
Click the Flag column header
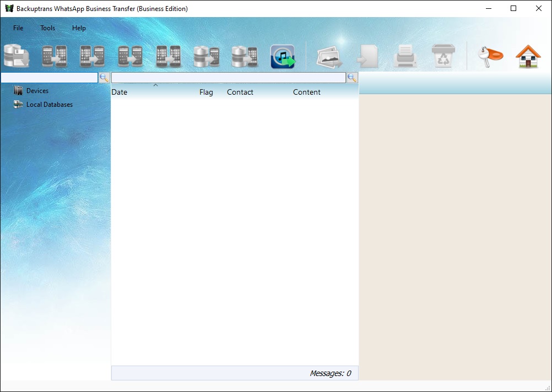[x=206, y=92]
